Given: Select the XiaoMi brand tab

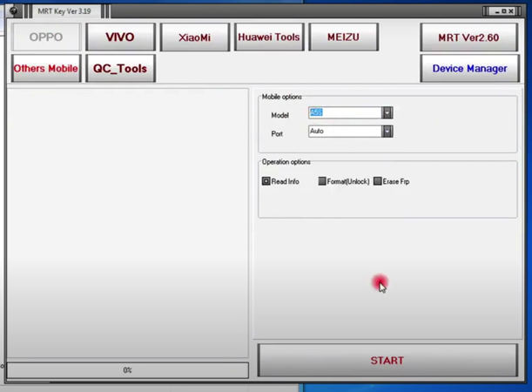Looking at the screenshot, I should (193, 37).
